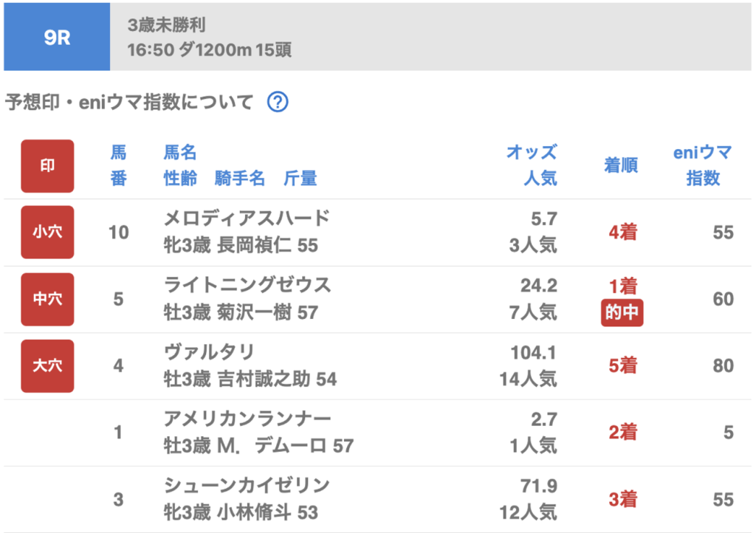This screenshot has width=756, height=533.
Task: Click the 1着 result text
Action: coord(622,286)
